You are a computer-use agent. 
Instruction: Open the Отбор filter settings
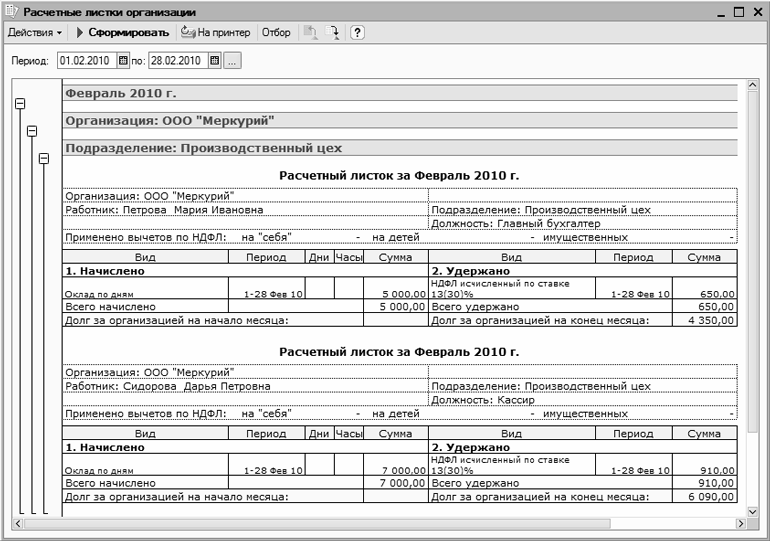(276, 33)
